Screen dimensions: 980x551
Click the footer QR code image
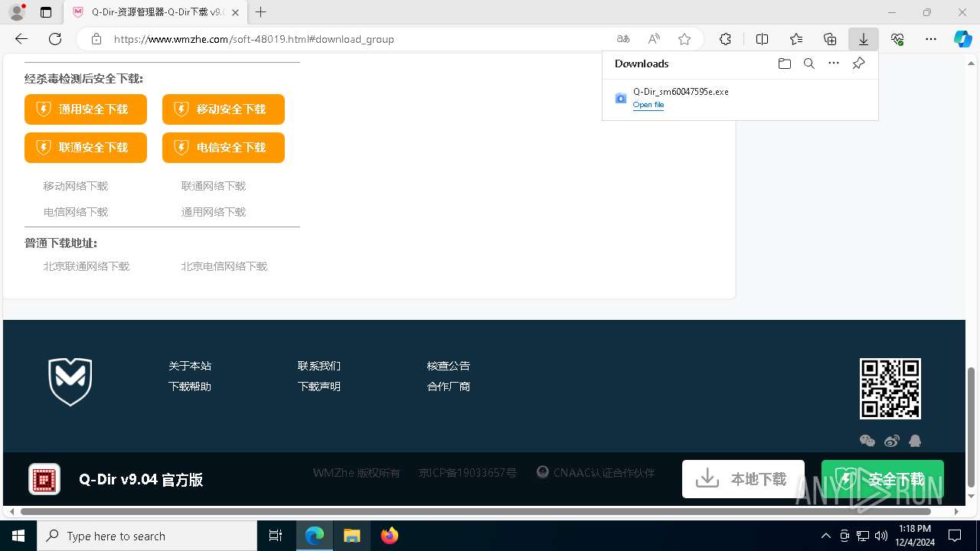click(890, 389)
